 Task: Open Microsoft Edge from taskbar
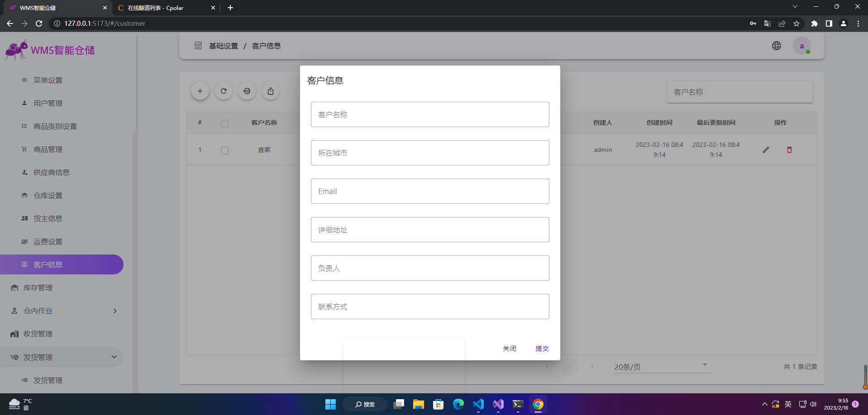[458, 404]
